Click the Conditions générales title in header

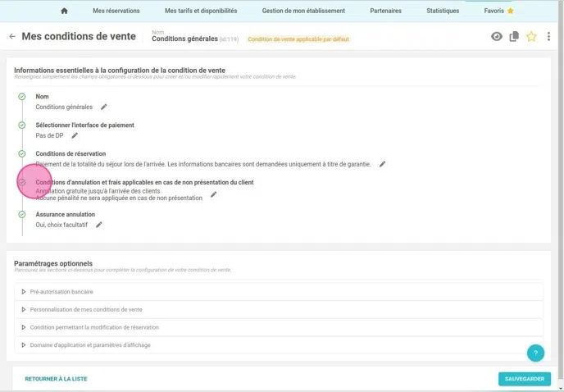184,39
